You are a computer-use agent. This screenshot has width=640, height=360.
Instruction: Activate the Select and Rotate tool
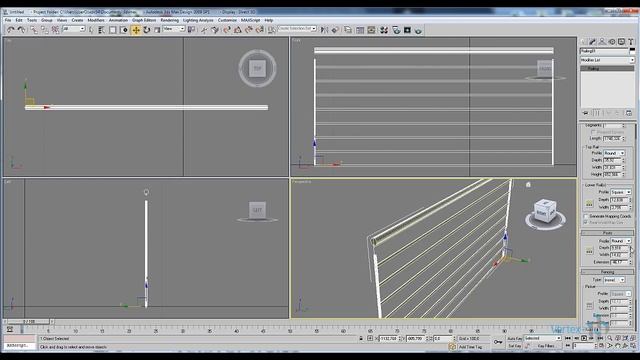(147, 30)
